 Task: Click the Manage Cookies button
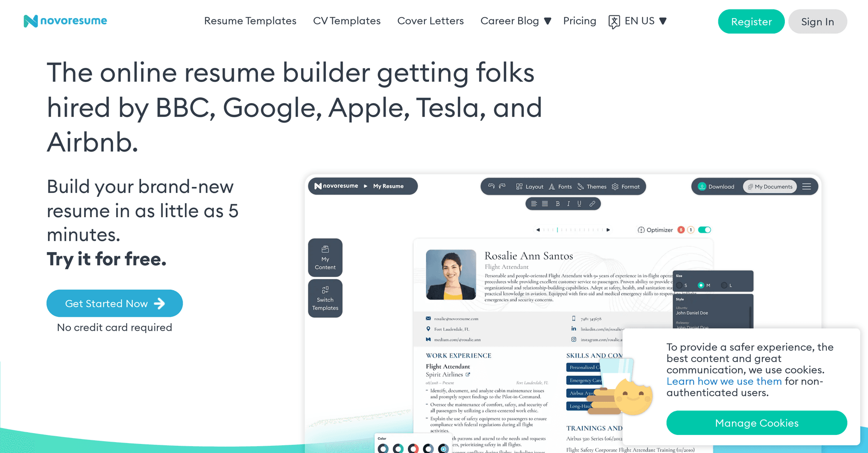757,423
